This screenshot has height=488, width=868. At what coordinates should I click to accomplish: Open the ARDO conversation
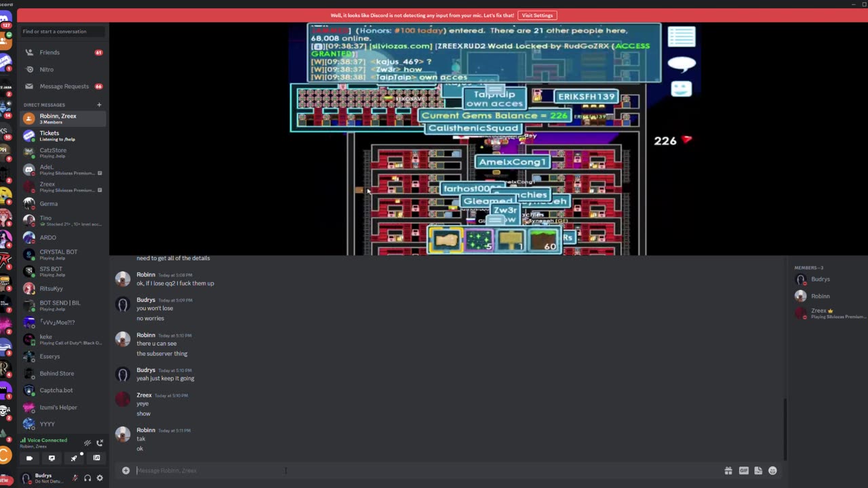[63, 237]
